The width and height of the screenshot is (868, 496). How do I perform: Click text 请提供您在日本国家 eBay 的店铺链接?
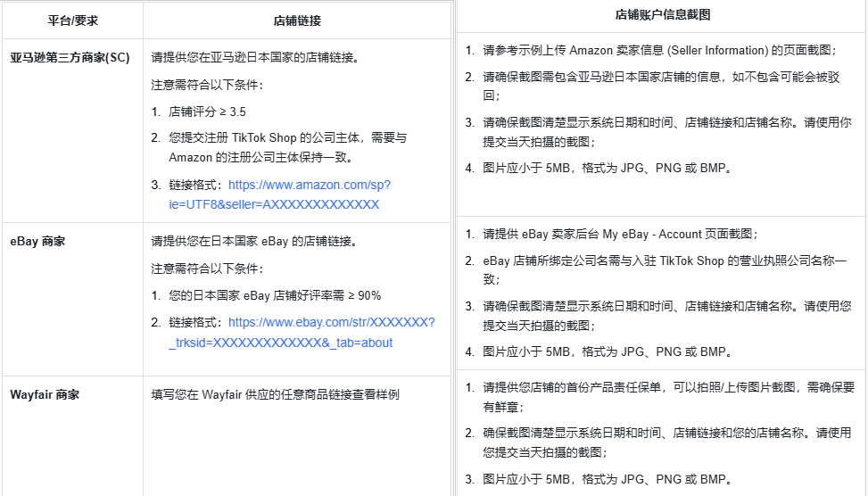point(255,242)
